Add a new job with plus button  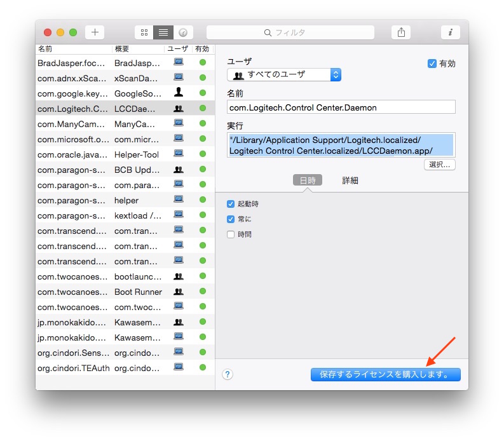(x=95, y=32)
